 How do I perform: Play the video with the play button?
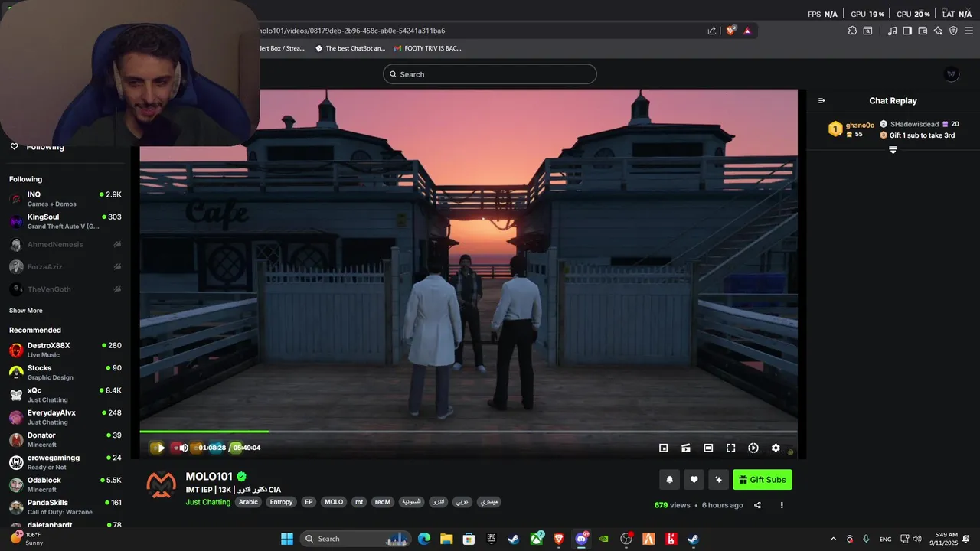pyautogui.click(x=159, y=448)
